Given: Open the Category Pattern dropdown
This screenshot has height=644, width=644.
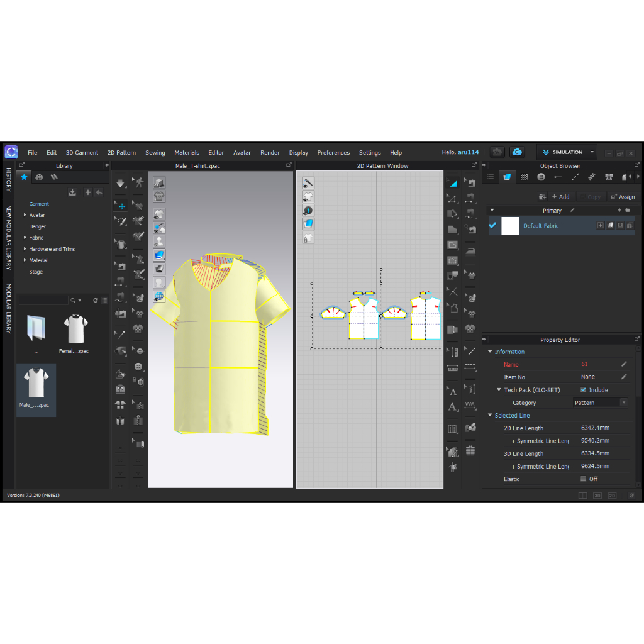Looking at the screenshot, I should [601, 402].
